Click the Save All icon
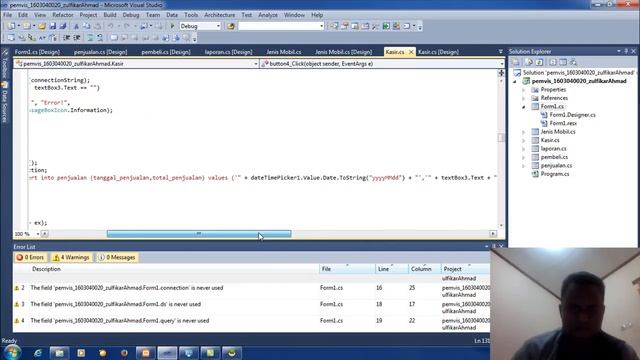 tap(62, 26)
